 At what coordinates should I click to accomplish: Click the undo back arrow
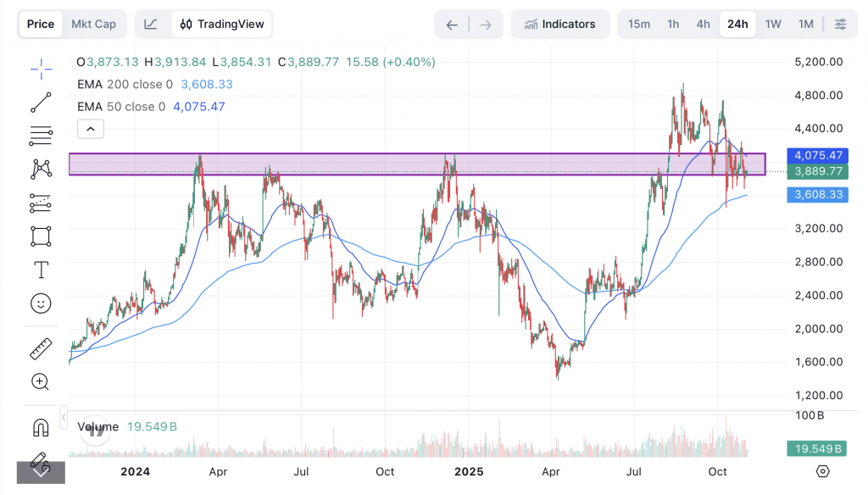tap(452, 25)
